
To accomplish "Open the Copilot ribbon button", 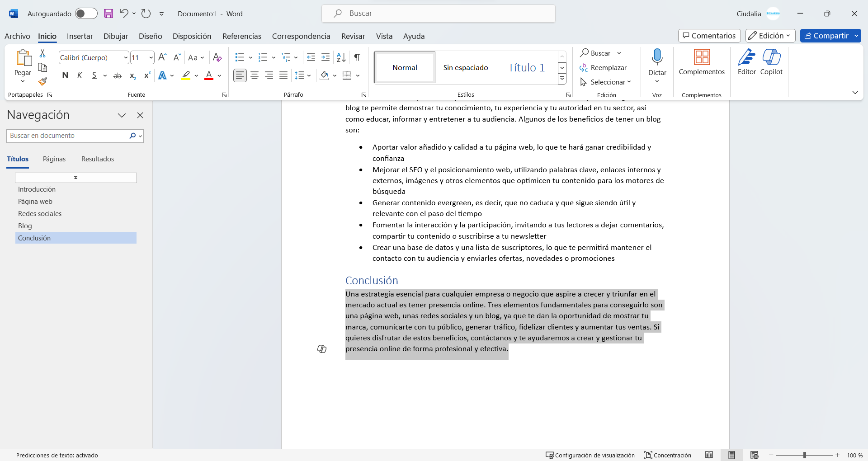I will 771,62.
